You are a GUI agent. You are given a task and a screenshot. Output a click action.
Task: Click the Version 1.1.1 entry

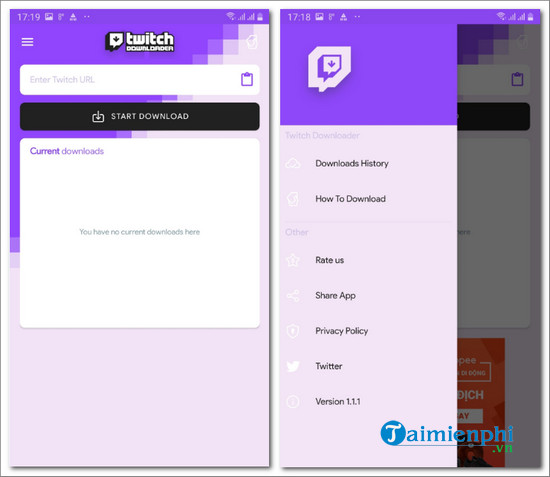point(368,402)
